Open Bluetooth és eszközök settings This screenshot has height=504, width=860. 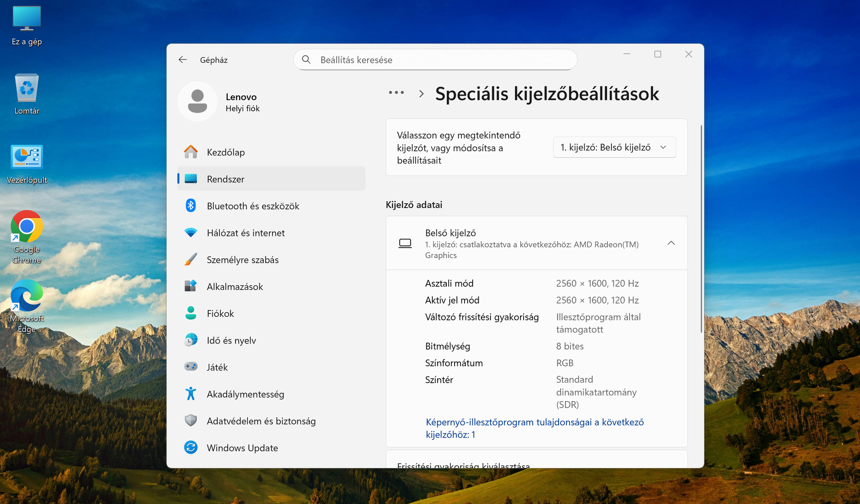(253, 206)
